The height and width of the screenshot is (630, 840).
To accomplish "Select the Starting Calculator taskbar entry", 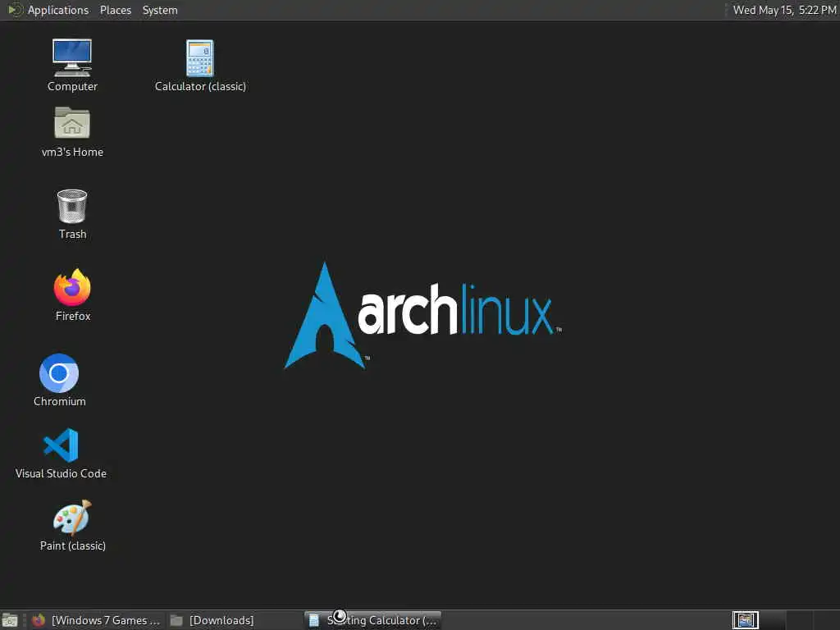I will 373,620.
